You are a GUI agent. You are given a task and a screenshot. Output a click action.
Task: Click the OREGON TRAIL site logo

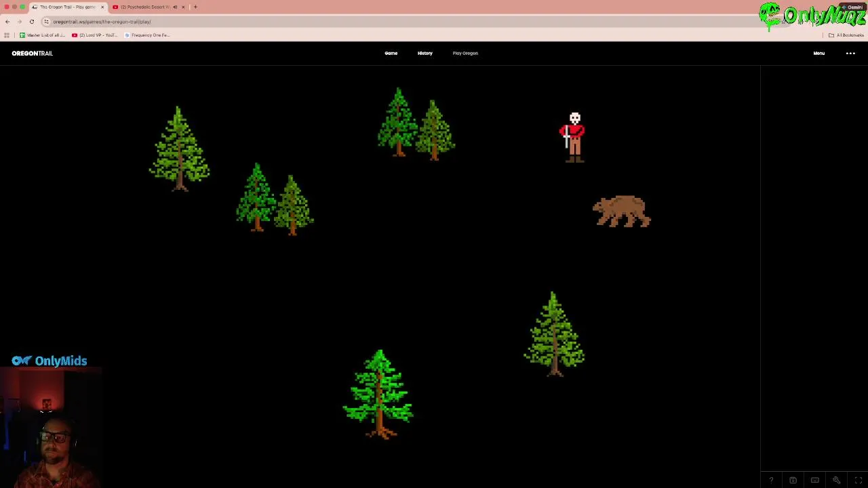coord(32,53)
